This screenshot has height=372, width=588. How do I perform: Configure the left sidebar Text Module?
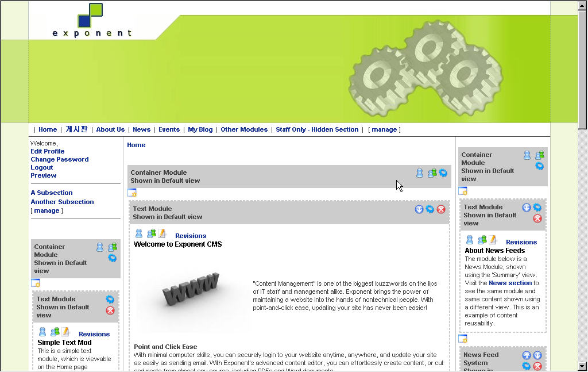coord(110,300)
